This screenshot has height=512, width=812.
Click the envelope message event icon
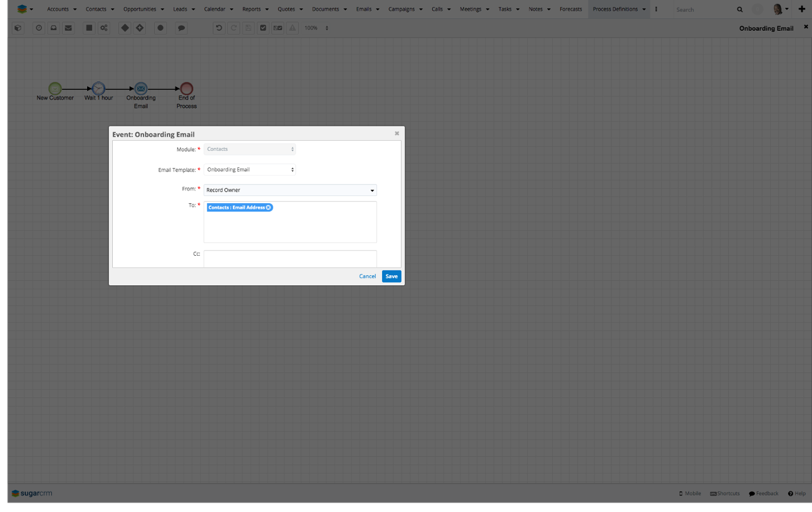68,28
